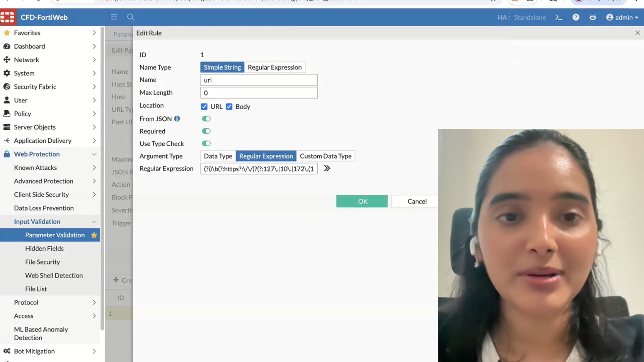Screen dimensions: 644x362
Task: Uncheck the Body location checkbox
Action: (229, 107)
